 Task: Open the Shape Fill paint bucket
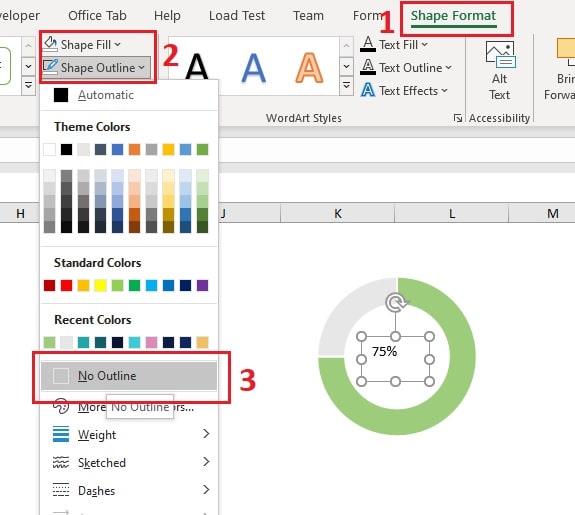(x=50, y=44)
